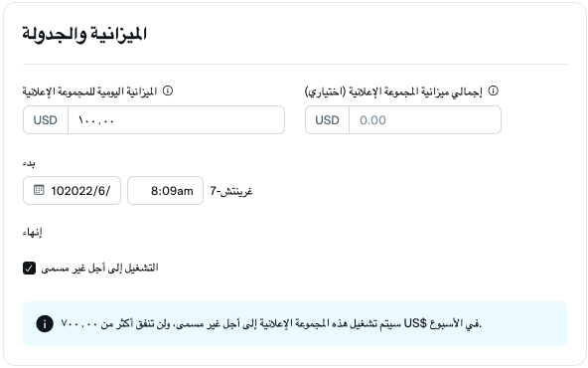Click the info icon beside total ad group budget label
The height and width of the screenshot is (368, 588).
click(493, 91)
